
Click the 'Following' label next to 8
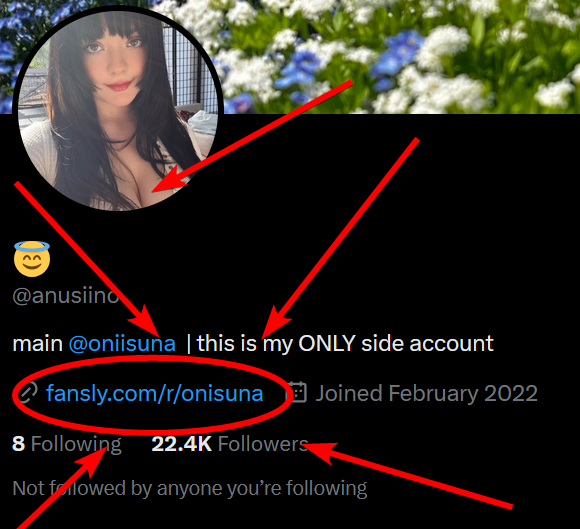[x=76, y=444]
